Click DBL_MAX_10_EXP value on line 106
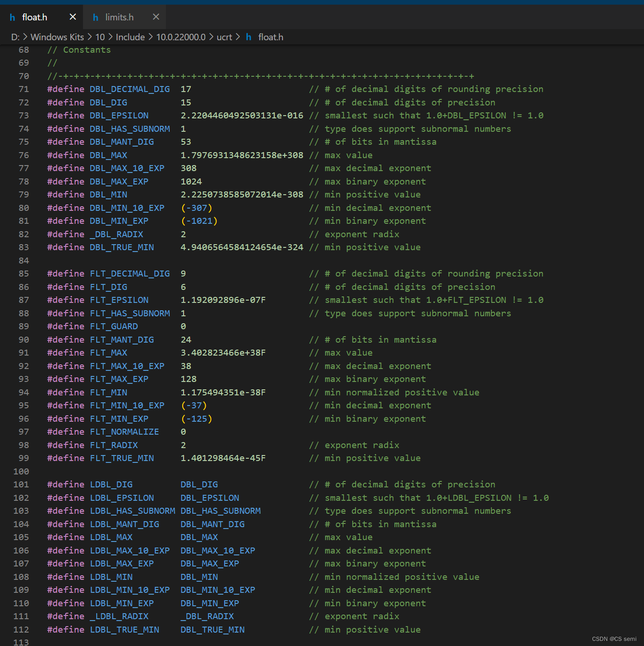644x646 pixels. click(218, 551)
